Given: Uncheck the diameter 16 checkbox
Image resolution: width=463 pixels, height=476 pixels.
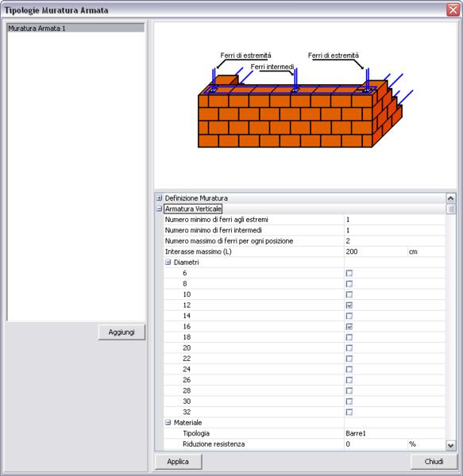Looking at the screenshot, I should click(x=349, y=327).
